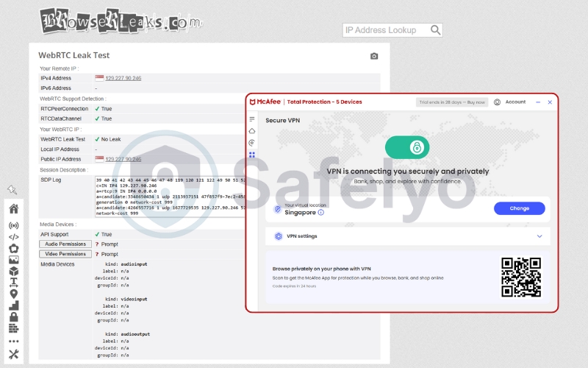
Task: Close the McAfee window
Action: [550, 102]
